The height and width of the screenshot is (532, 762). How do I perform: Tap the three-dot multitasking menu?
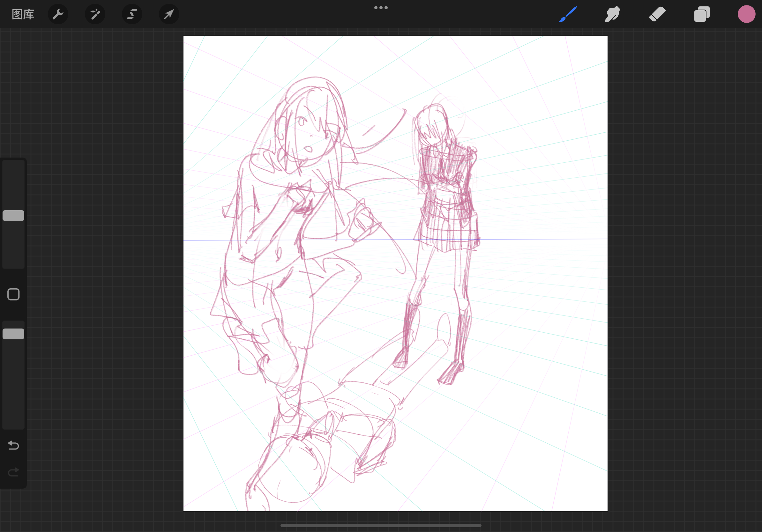point(381,8)
